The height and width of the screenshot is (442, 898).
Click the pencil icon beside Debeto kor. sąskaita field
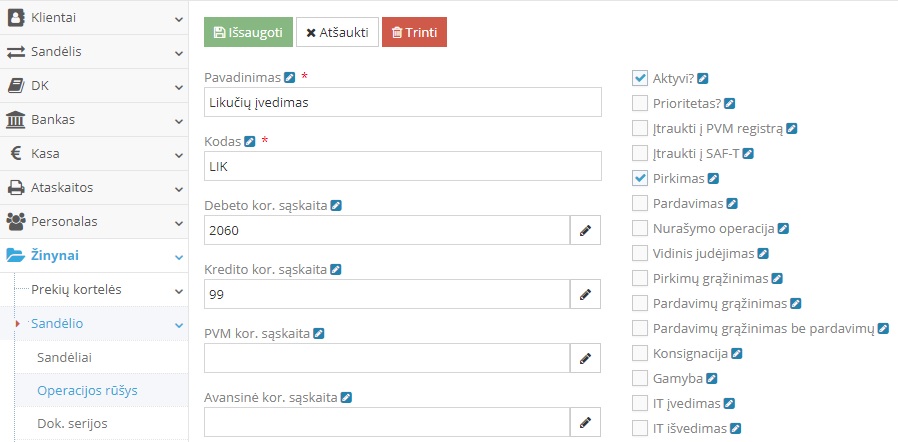585,231
